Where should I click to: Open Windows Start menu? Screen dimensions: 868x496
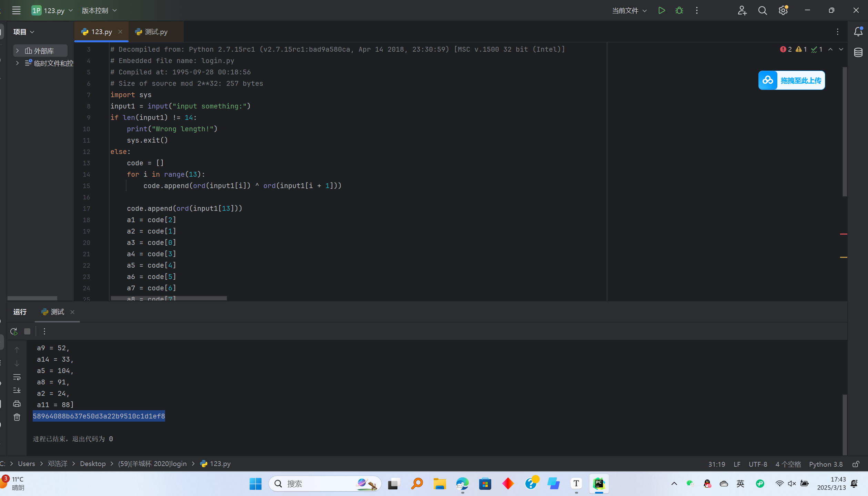click(x=255, y=484)
